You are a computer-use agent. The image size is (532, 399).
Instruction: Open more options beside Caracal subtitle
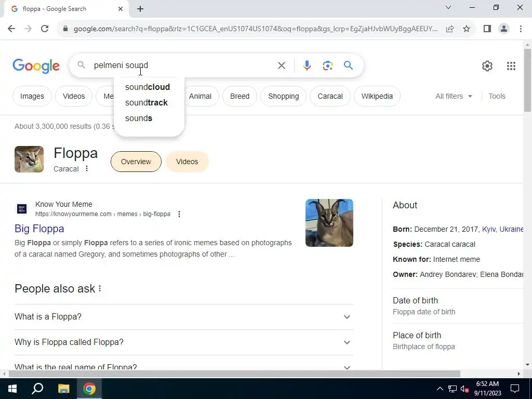click(x=87, y=169)
